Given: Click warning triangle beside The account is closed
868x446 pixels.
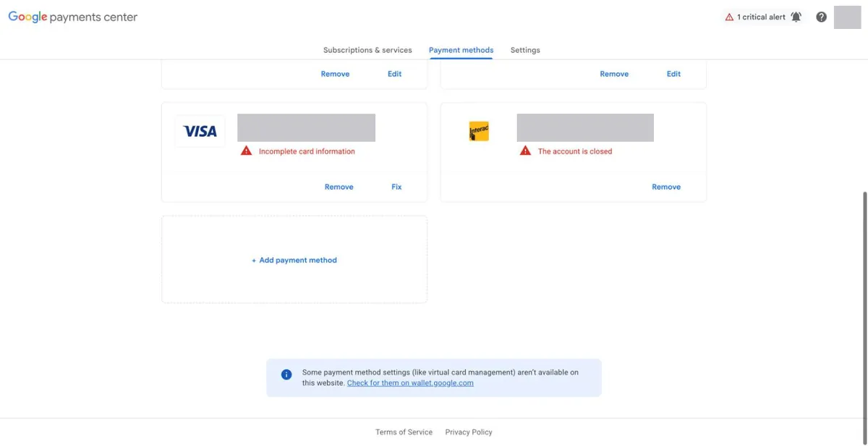Looking at the screenshot, I should [525, 151].
